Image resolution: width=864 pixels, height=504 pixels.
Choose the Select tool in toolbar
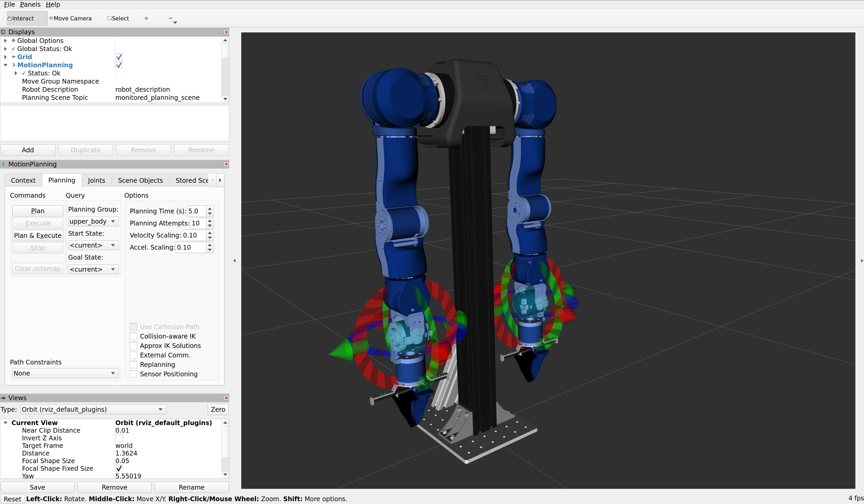tap(118, 18)
